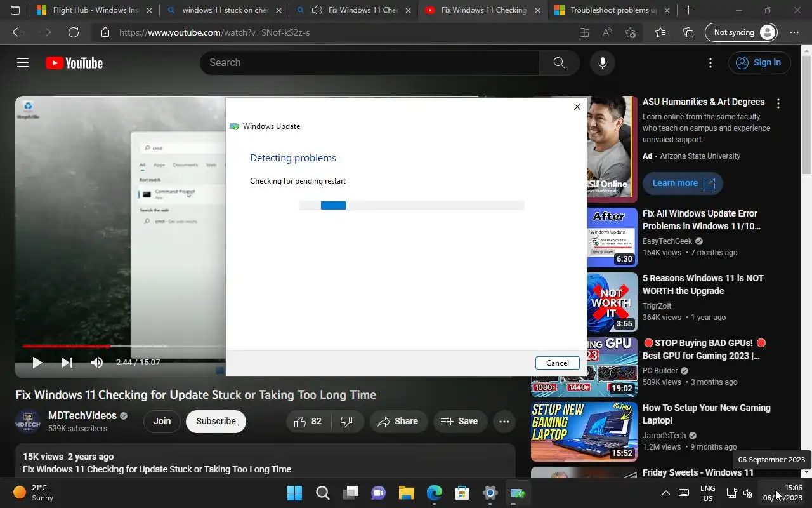
Task: Show hidden tray icons chevron
Action: (665, 493)
